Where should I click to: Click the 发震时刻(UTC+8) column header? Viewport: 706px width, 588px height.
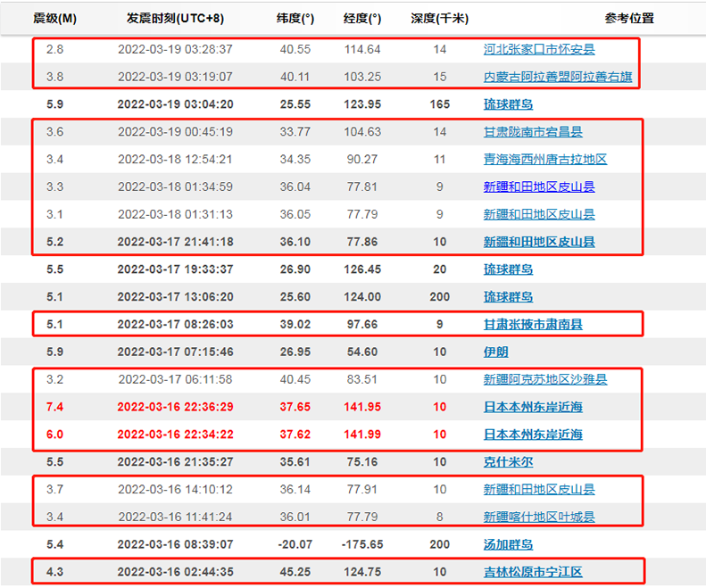[174, 18]
